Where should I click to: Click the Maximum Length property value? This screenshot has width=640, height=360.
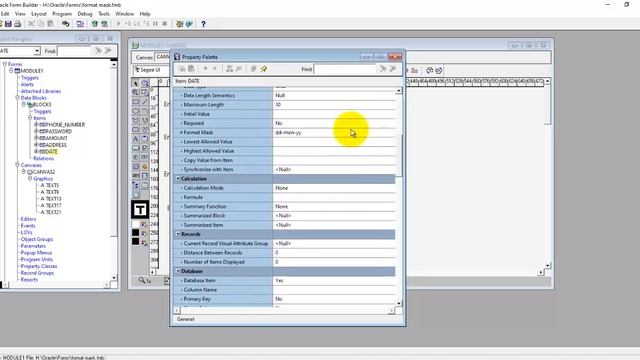334,105
